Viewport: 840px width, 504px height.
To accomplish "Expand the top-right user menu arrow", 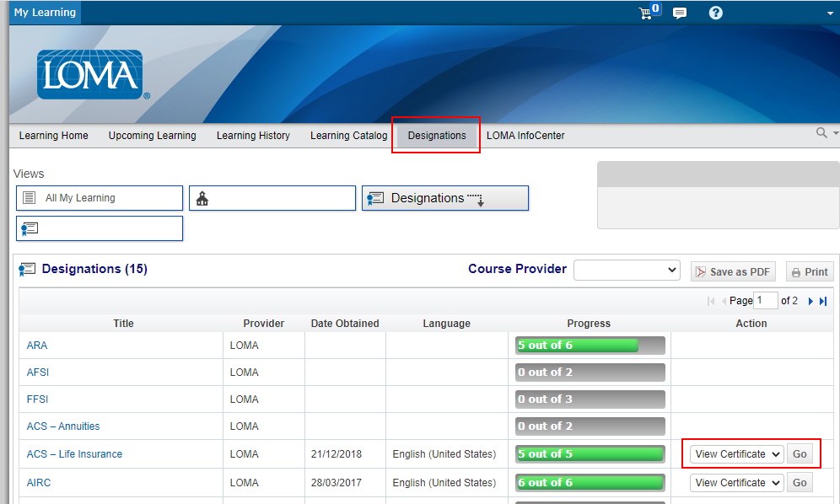I will [830, 13].
